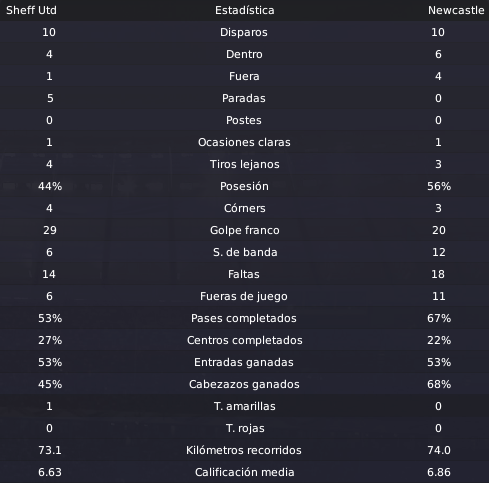Click the Newcastle column header
This screenshot has width=489, height=483.
click(456, 10)
